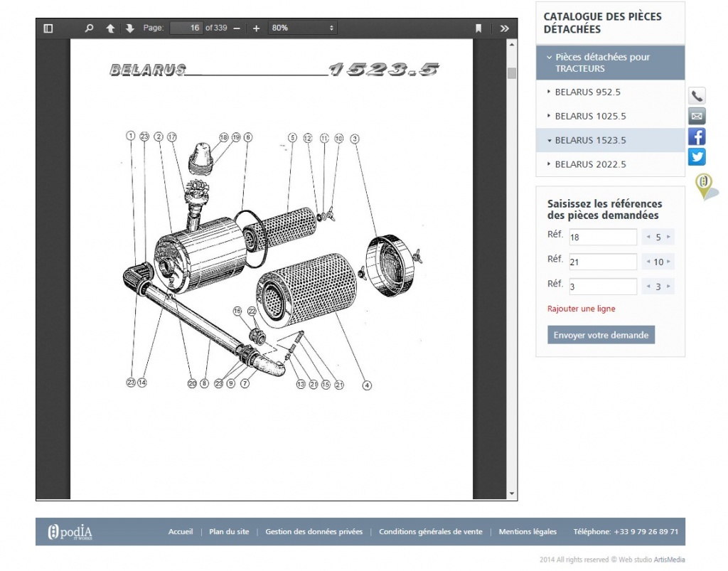
Task: Open the PDF find search tool
Action: coord(89,28)
